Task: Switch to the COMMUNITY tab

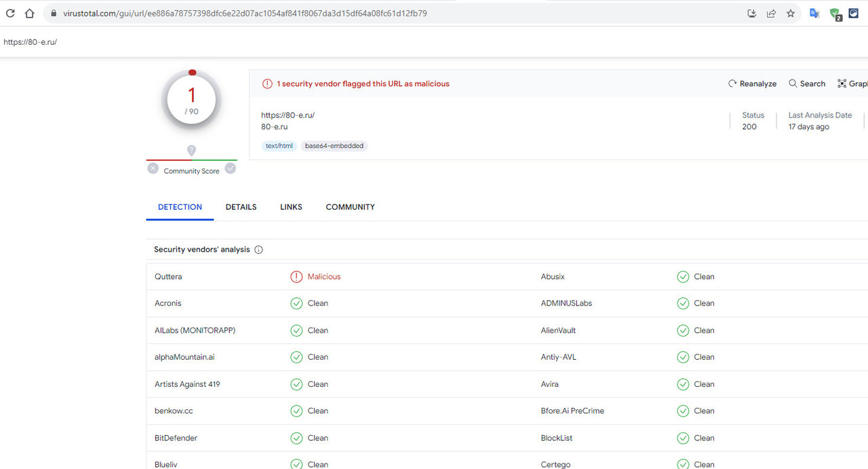Action: coord(350,207)
